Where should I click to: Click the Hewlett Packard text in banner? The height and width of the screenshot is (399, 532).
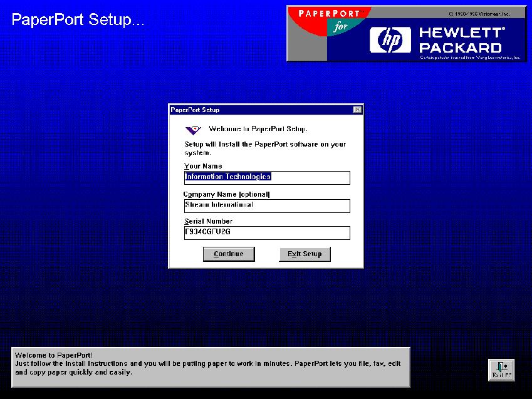pos(461,39)
